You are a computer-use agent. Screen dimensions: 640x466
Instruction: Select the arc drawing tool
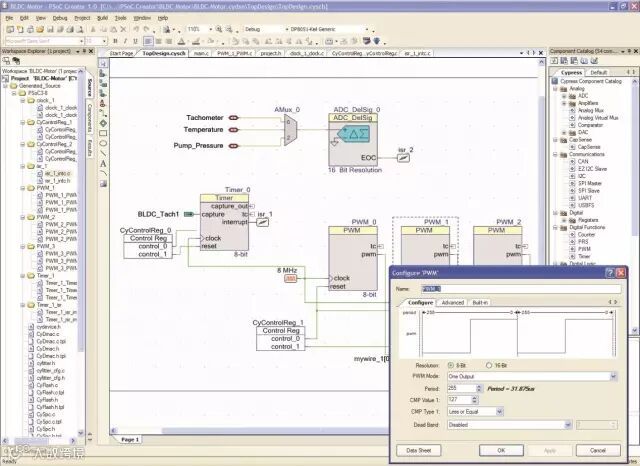103,174
